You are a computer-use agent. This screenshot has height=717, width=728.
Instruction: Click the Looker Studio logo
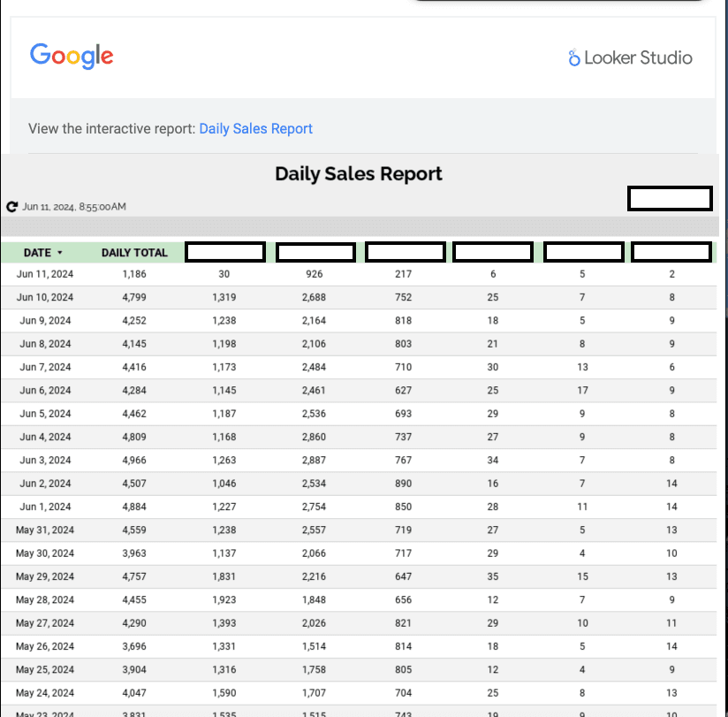[x=630, y=58]
